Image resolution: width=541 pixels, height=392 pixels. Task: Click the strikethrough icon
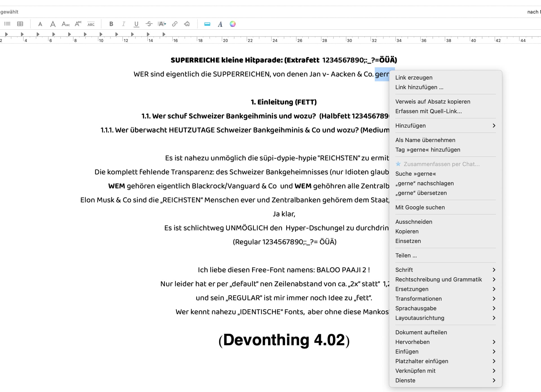pos(149,24)
